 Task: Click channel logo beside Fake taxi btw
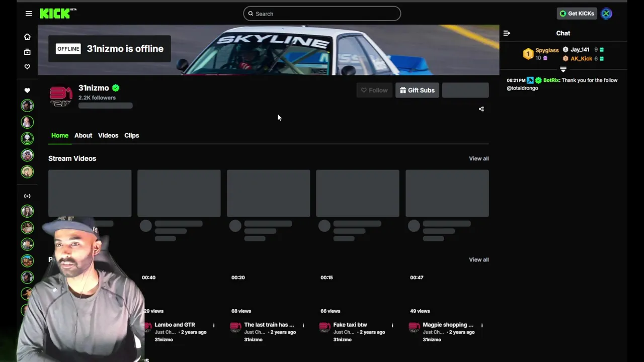tap(325, 327)
